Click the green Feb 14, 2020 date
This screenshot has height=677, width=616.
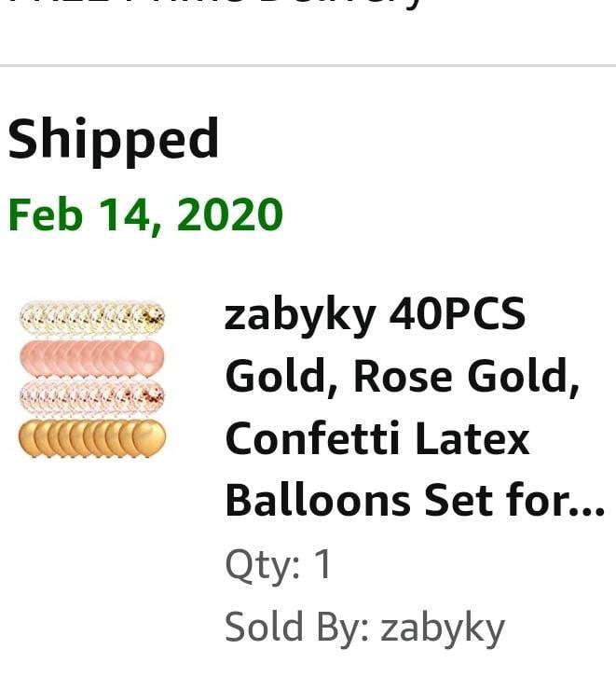pos(145,214)
